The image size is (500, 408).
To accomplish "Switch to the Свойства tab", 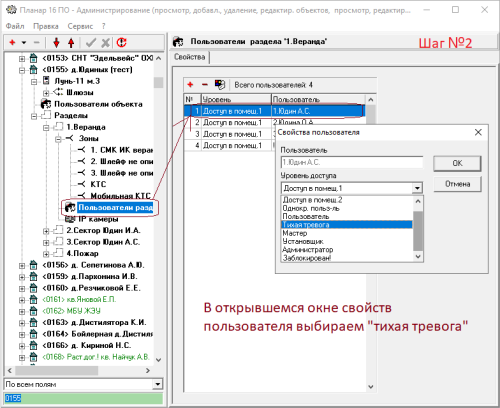I will coord(190,57).
